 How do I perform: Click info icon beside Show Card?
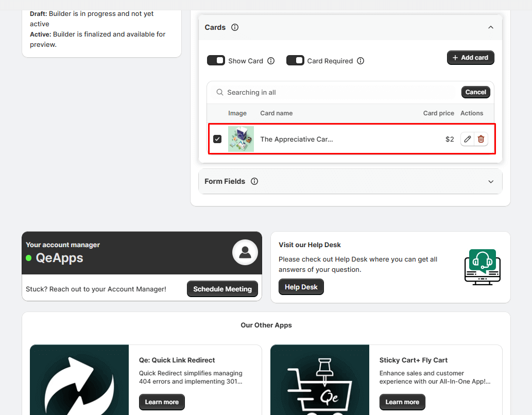click(x=271, y=61)
